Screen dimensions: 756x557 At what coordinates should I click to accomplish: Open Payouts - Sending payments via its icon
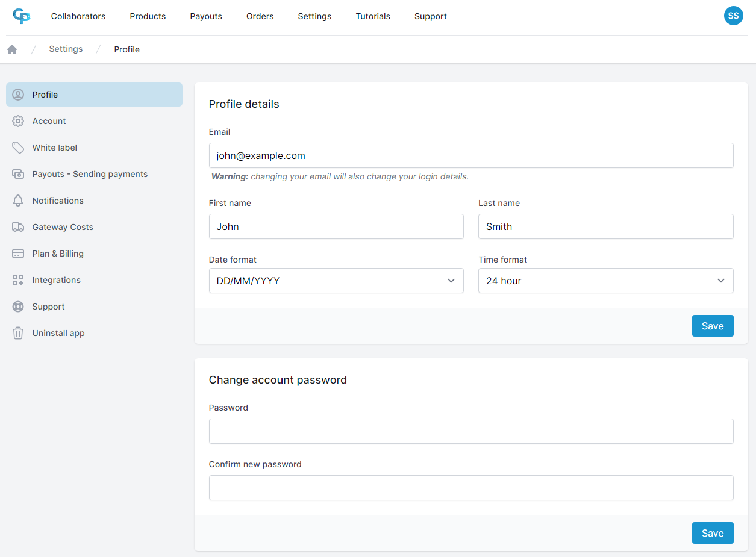(x=19, y=174)
